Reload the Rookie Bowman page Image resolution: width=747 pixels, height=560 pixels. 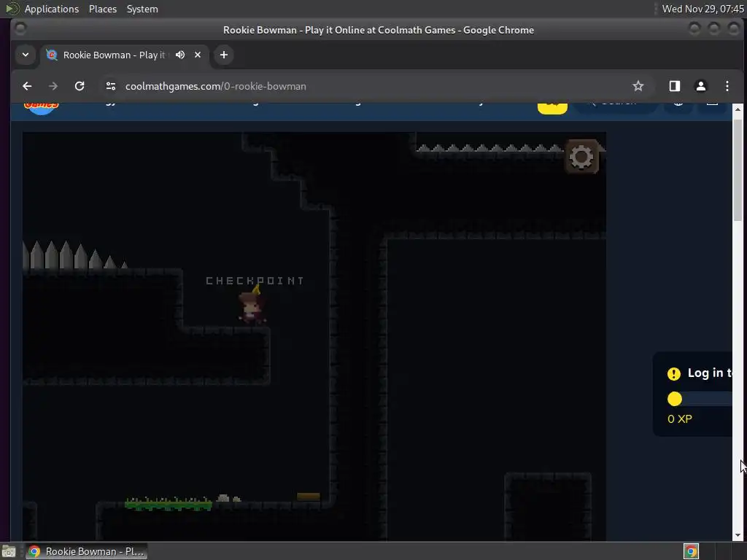pyautogui.click(x=80, y=86)
